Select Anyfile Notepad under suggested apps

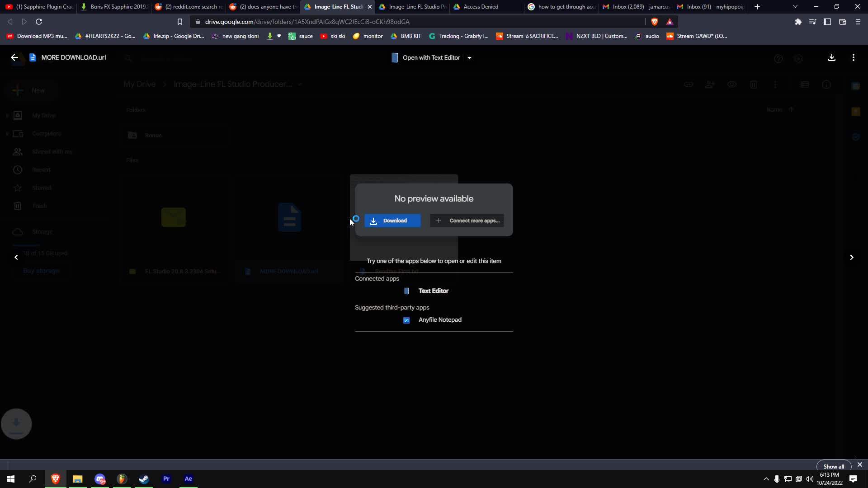[x=439, y=320]
